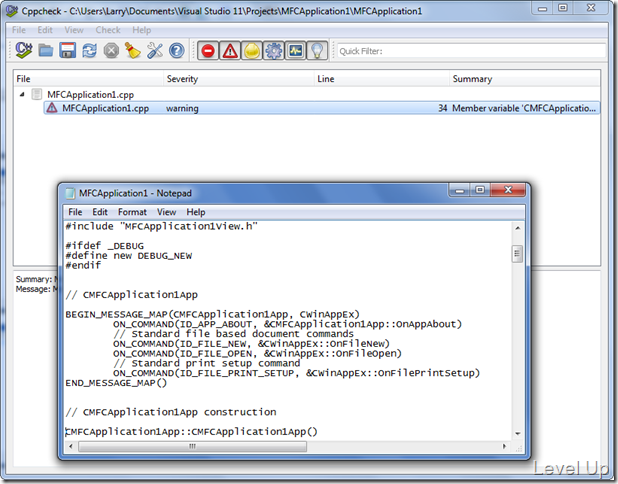Maximize the Notepad window
The height and width of the screenshot is (484, 618).
[480, 190]
